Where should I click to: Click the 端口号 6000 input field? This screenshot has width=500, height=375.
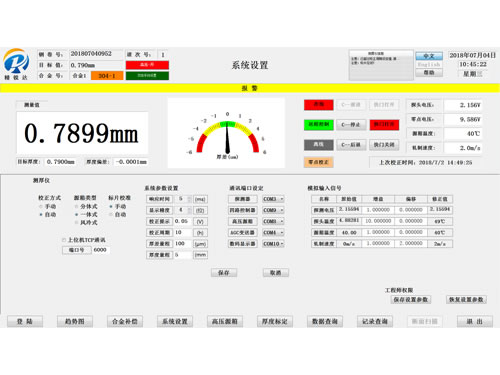[100, 250]
